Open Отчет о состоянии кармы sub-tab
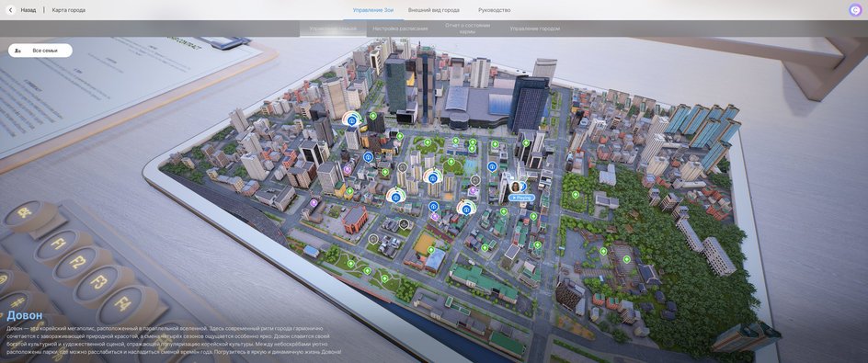The width and height of the screenshot is (868, 363). pyautogui.click(x=468, y=28)
